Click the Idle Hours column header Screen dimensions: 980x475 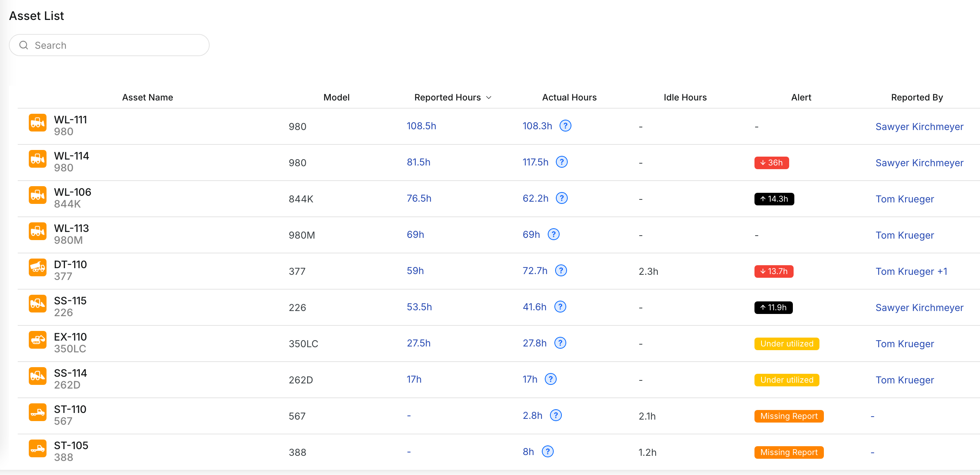(x=685, y=98)
